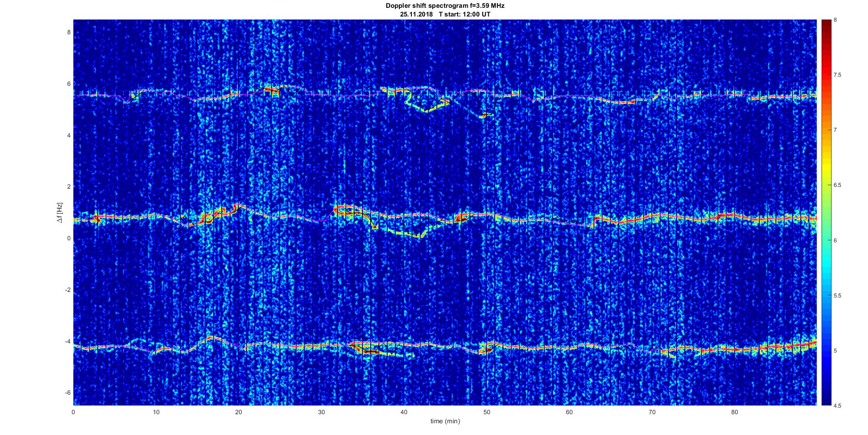The height and width of the screenshot is (435, 868).
Task: Click the cyan band of the colorbar
Action: [826, 265]
